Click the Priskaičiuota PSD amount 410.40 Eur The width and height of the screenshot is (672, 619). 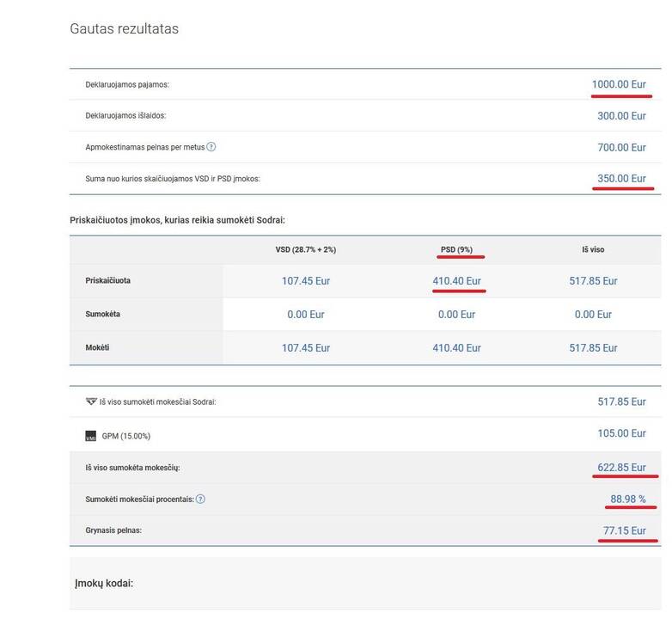456,281
